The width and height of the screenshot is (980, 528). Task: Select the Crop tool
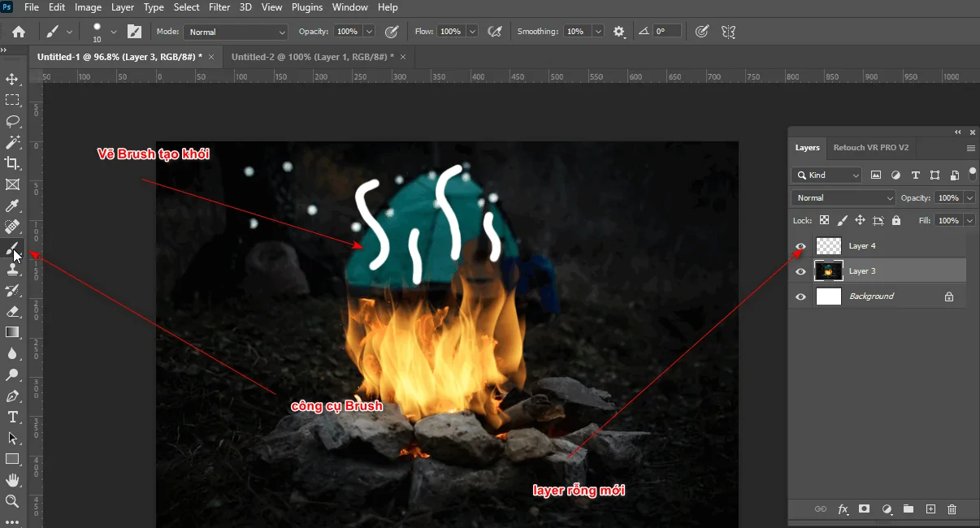pyautogui.click(x=12, y=163)
